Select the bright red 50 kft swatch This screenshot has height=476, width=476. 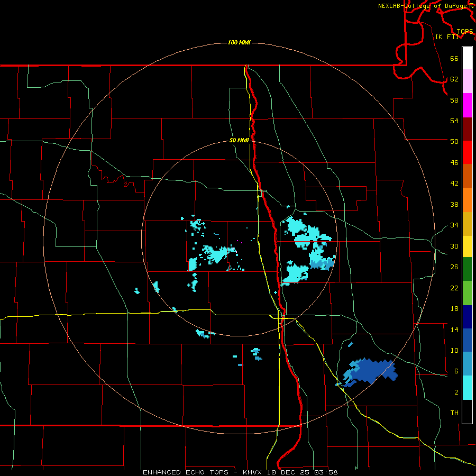[x=467, y=152]
